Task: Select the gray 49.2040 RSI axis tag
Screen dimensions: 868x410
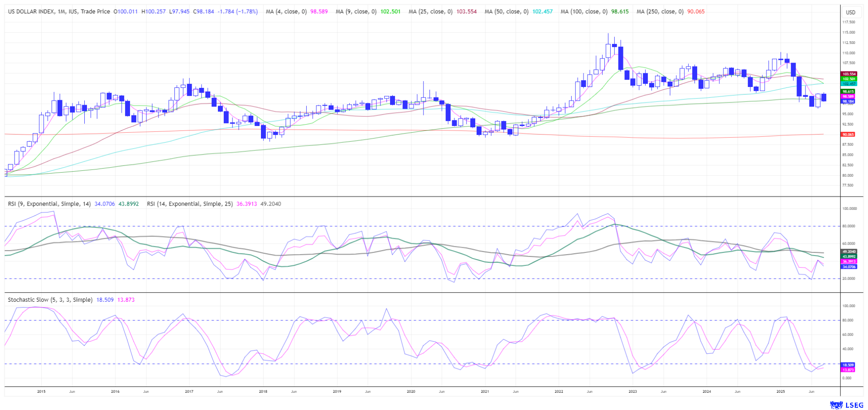Action: click(x=849, y=251)
